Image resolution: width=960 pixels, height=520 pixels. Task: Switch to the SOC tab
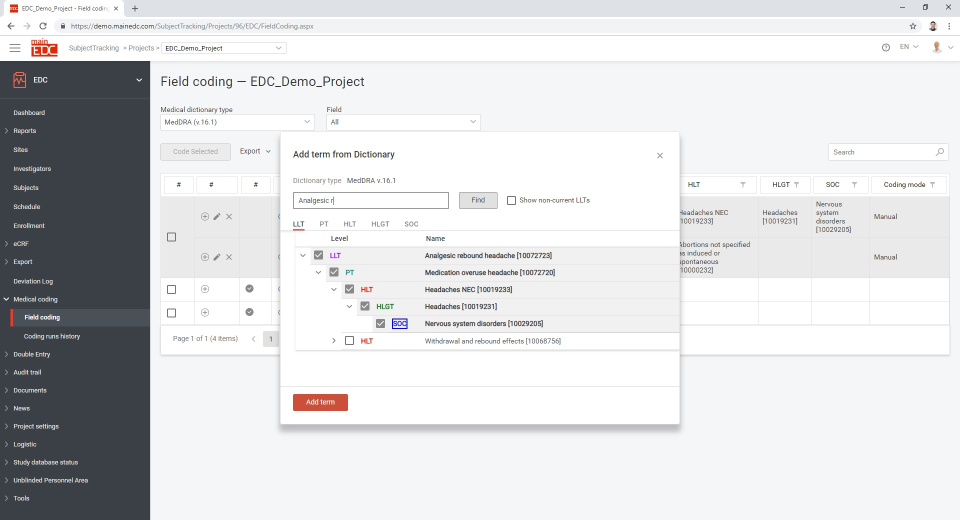click(411, 224)
